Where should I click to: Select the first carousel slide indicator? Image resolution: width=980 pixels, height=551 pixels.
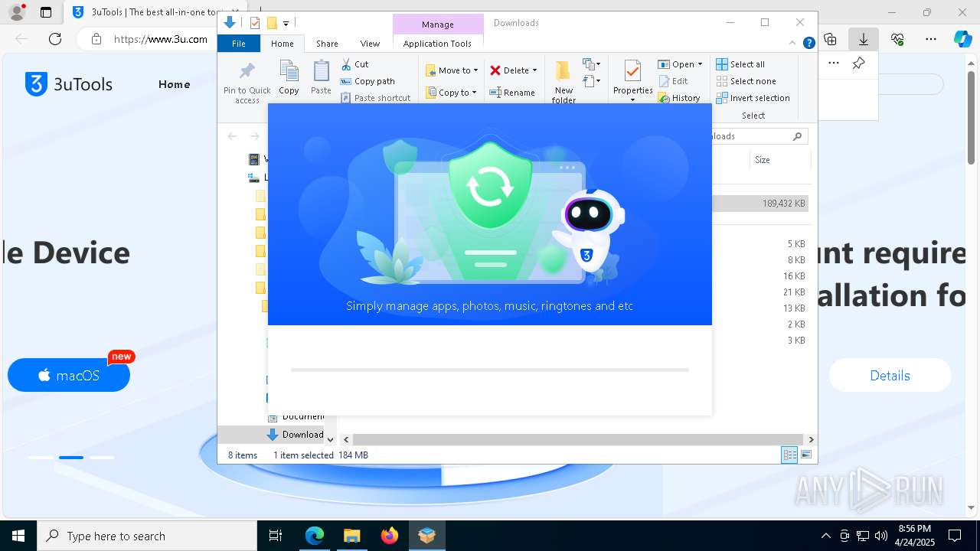pyautogui.click(x=41, y=458)
